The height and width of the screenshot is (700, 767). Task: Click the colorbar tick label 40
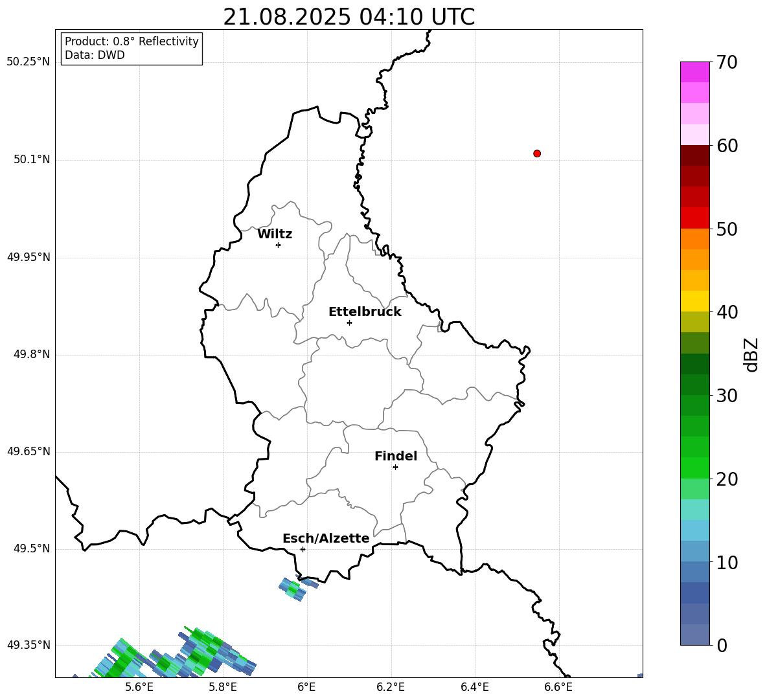point(727,312)
